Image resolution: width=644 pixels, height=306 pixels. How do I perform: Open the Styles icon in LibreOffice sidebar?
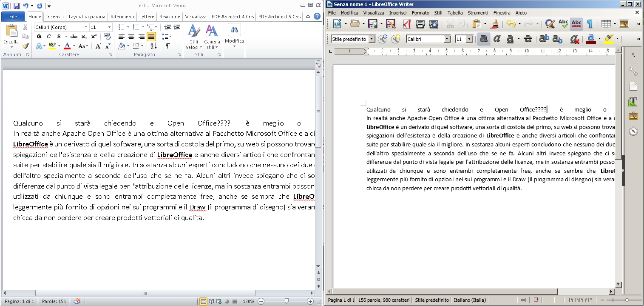click(633, 102)
